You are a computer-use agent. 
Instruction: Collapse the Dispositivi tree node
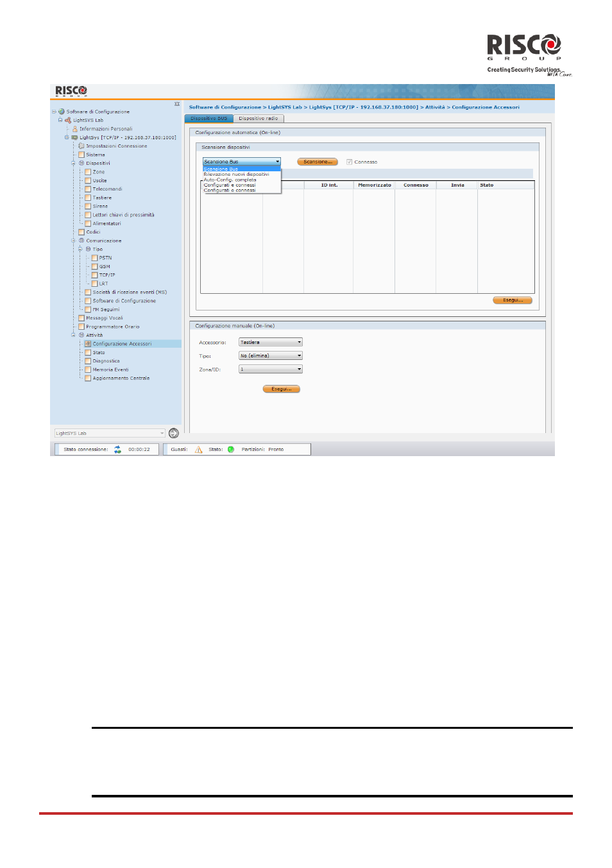click(73, 163)
